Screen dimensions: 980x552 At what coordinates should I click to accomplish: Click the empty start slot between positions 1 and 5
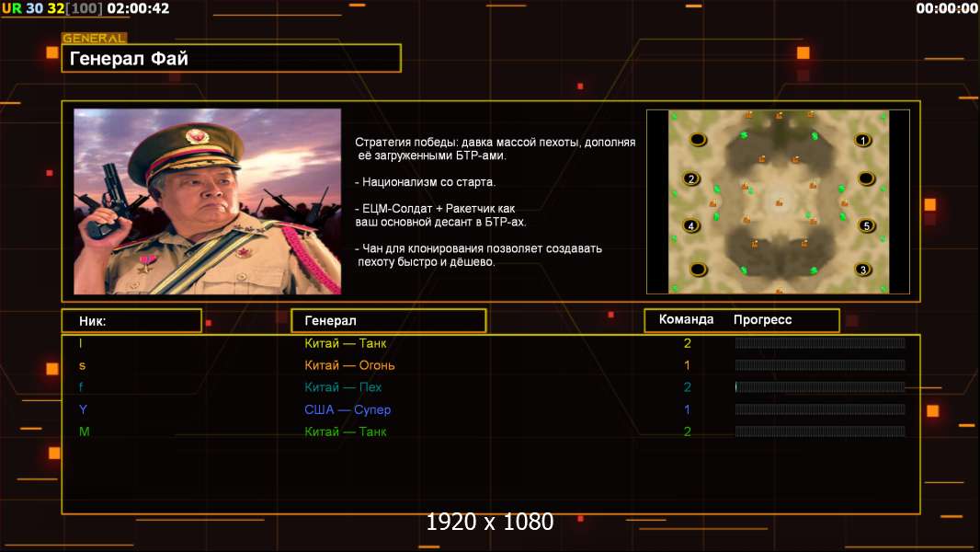(866, 178)
